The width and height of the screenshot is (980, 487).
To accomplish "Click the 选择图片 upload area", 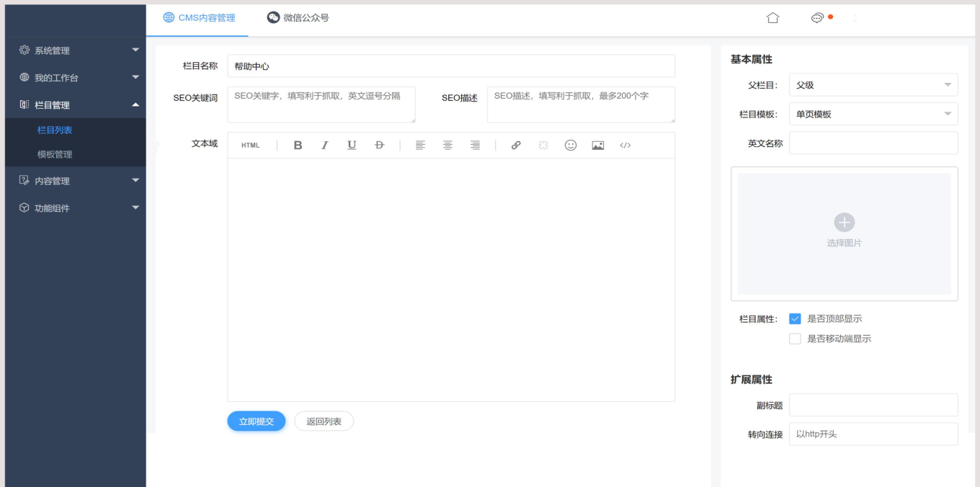I will [x=844, y=233].
